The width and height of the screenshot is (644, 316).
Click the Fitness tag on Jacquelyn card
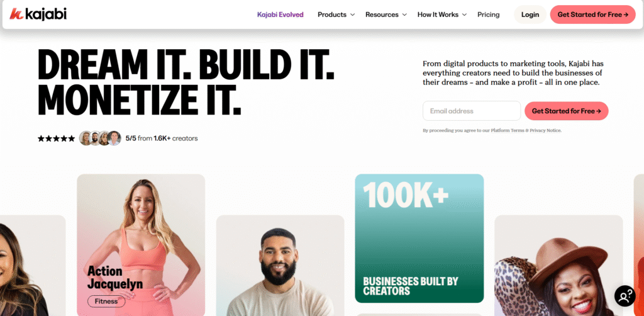[106, 301]
